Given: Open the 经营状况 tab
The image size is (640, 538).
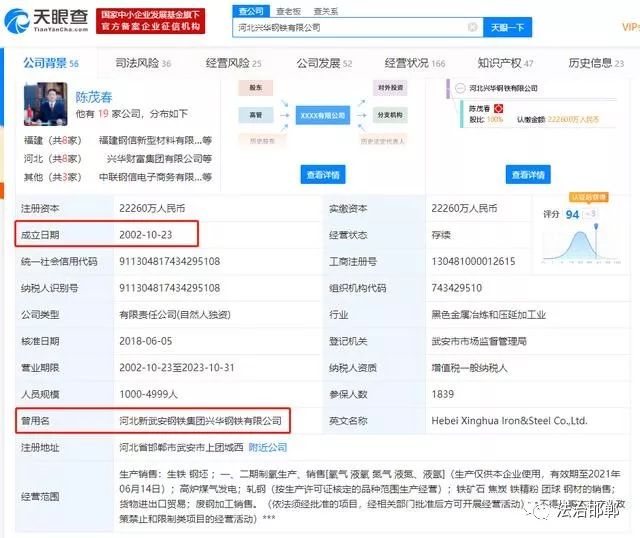Looking at the screenshot, I should 415,63.
